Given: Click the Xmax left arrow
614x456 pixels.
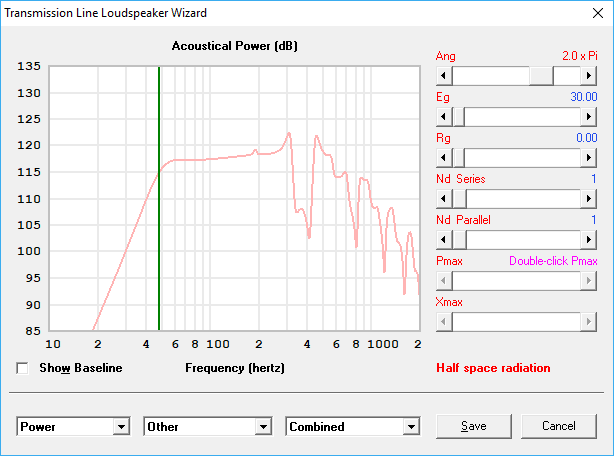Looking at the screenshot, I should 444,322.
